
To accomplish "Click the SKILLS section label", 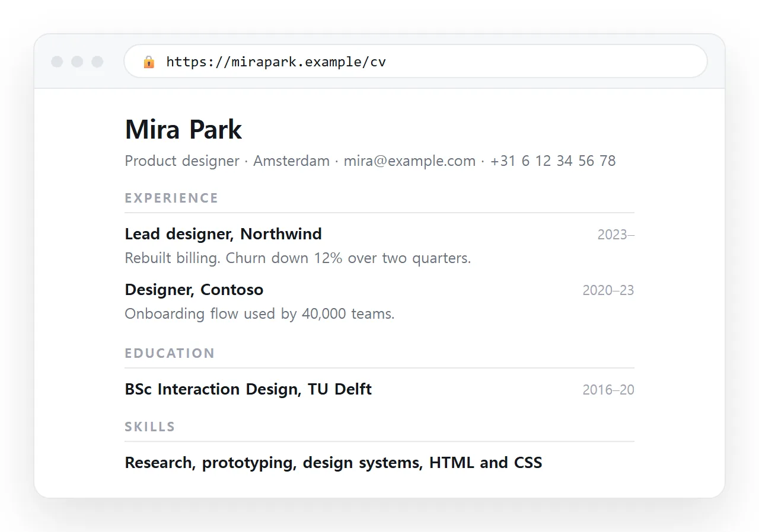I will (150, 427).
